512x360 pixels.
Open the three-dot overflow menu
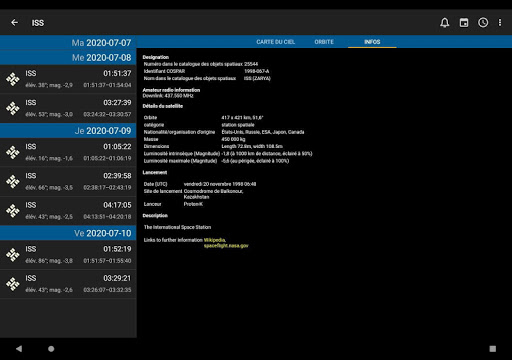click(500, 22)
